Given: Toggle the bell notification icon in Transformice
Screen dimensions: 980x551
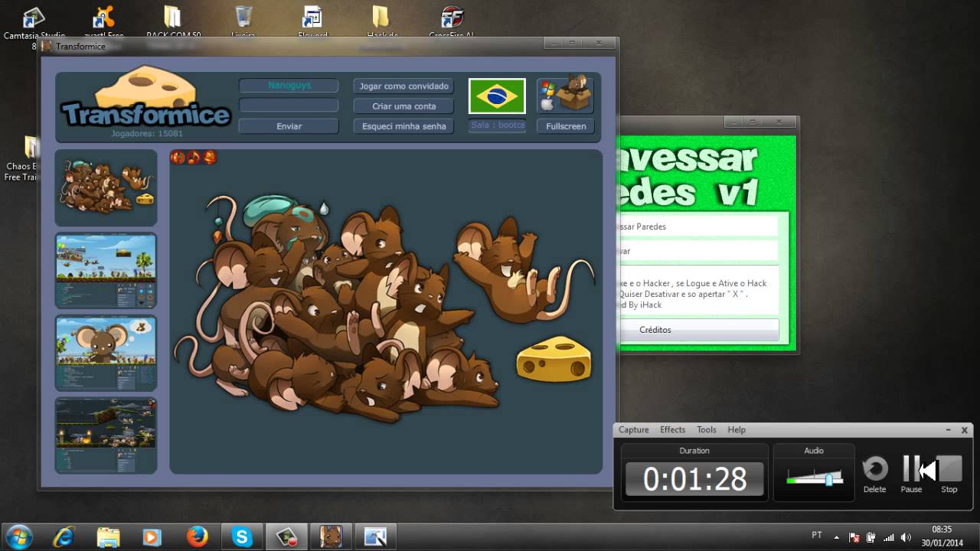Looking at the screenshot, I should coord(210,158).
